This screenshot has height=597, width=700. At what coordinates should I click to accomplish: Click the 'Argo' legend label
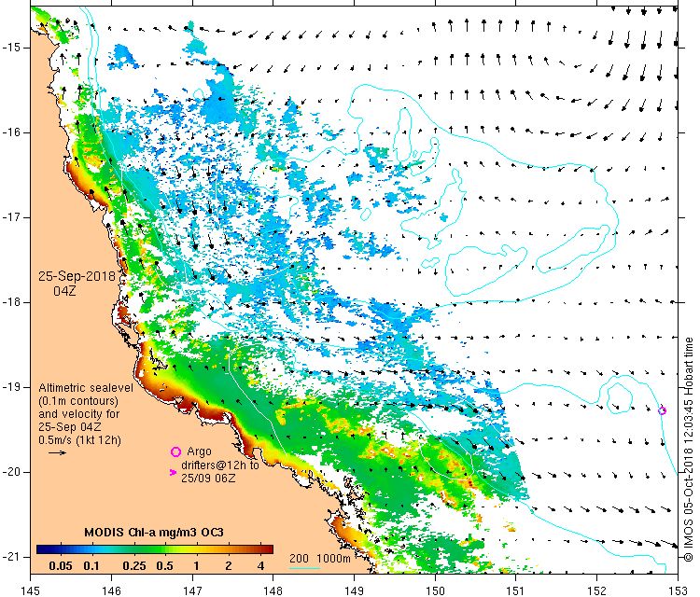pyautogui.click(x=199, y=451)
